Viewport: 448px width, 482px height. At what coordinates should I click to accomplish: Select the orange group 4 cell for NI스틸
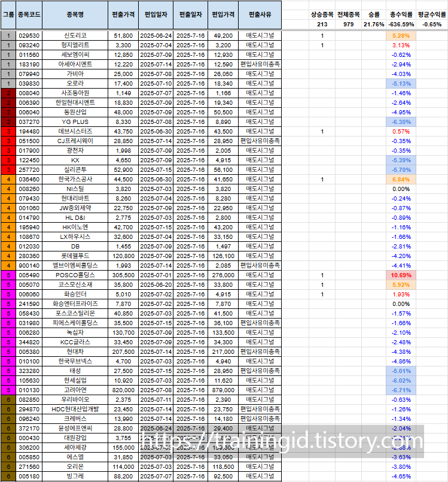(8, 189)
